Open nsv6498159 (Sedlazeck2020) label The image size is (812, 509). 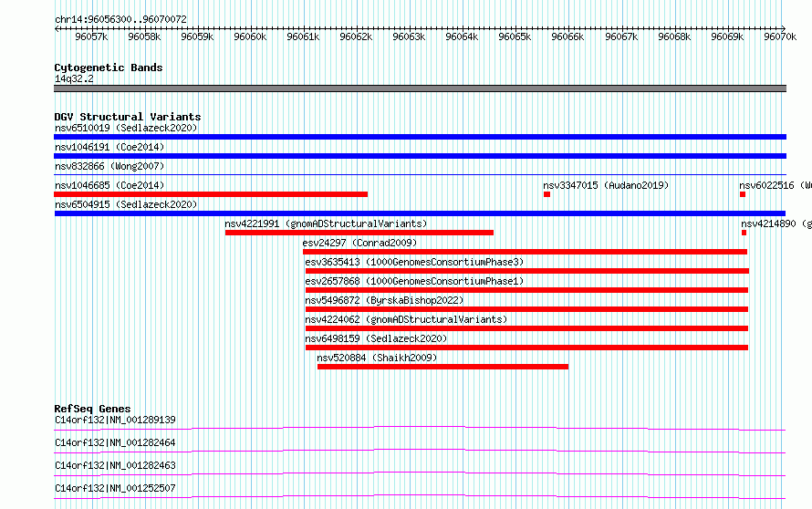(376, 338)
